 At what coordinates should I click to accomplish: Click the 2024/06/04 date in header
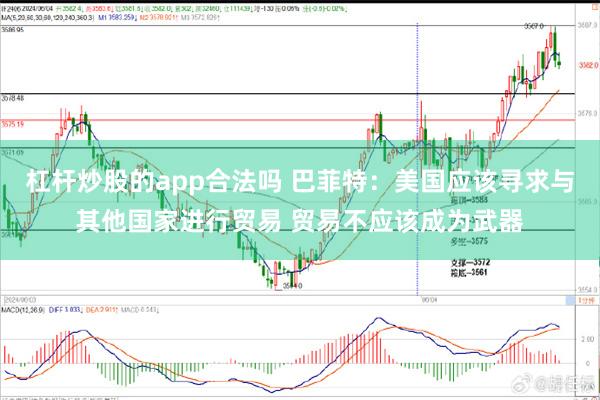point(38,8)
